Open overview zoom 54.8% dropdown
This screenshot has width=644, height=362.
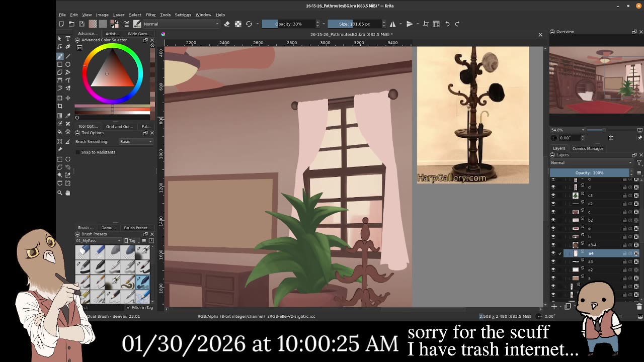(x=568, y=130)
